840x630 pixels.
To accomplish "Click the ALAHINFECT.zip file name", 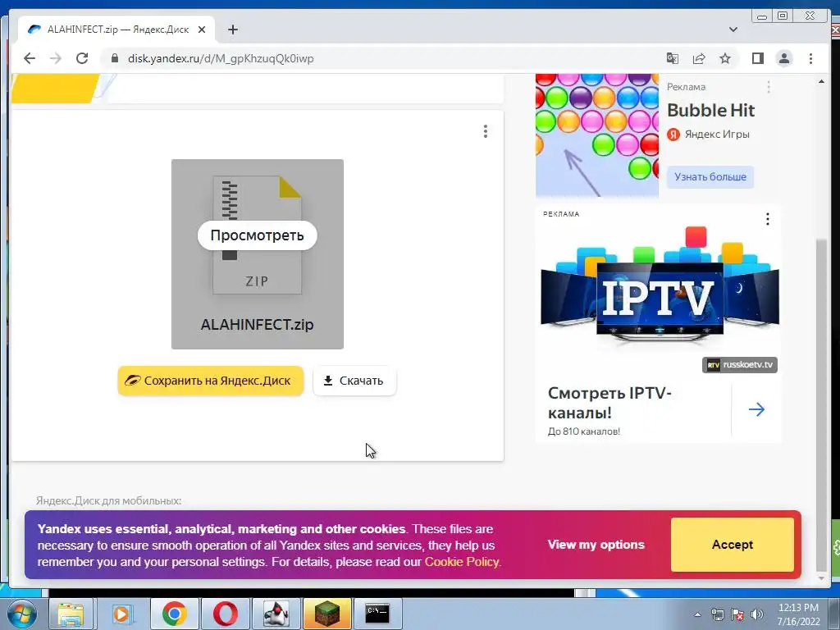I will (x=257, y=325).
